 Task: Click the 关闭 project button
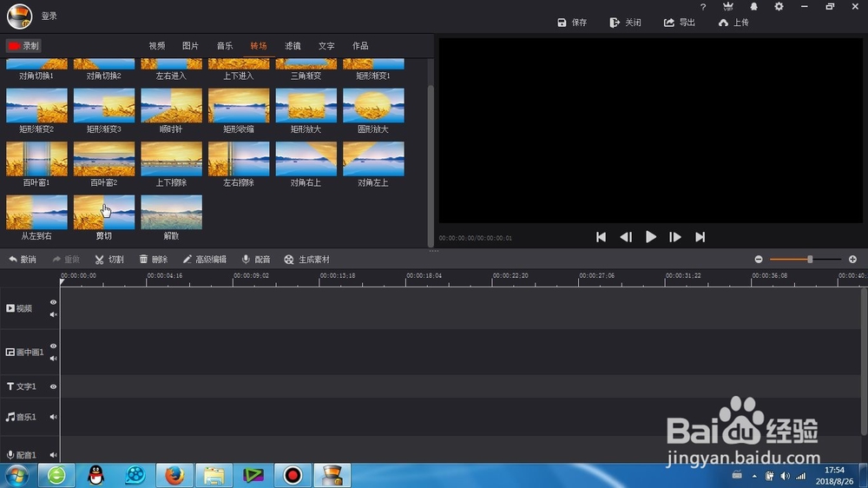(x=625, y=23)
